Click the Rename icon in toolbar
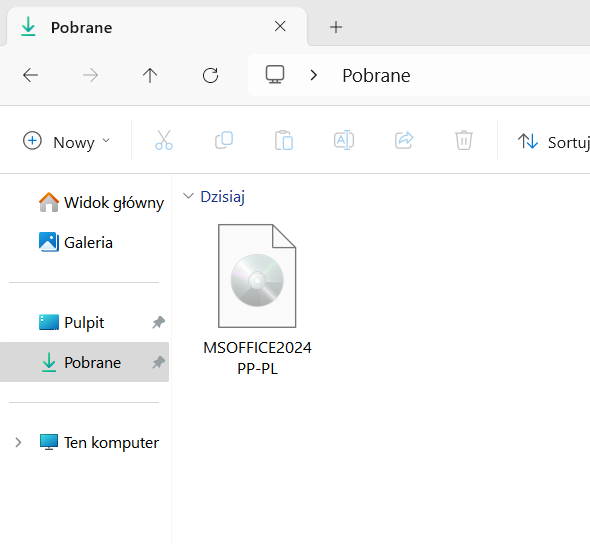Viewport: 590px width, 544px height. [x=344, y=140]
